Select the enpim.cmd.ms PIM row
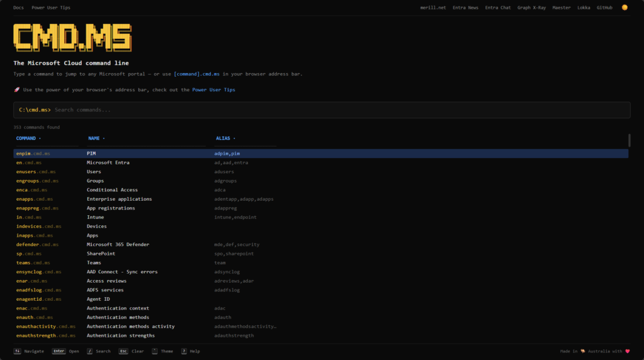Viewport: 644px width, 360px height. [x=321, y=154]
